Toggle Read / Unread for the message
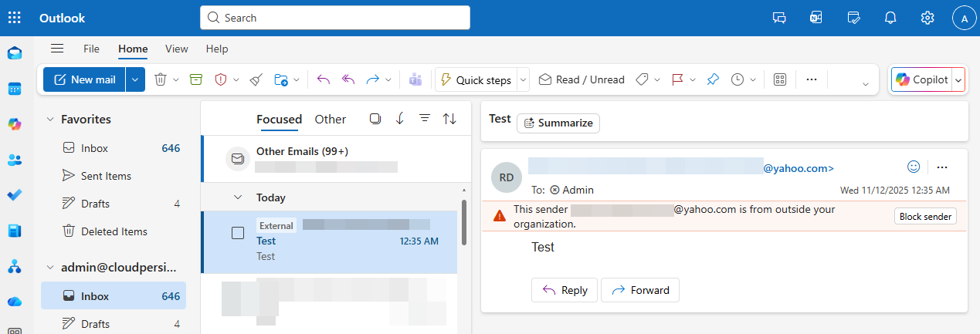 582,79
